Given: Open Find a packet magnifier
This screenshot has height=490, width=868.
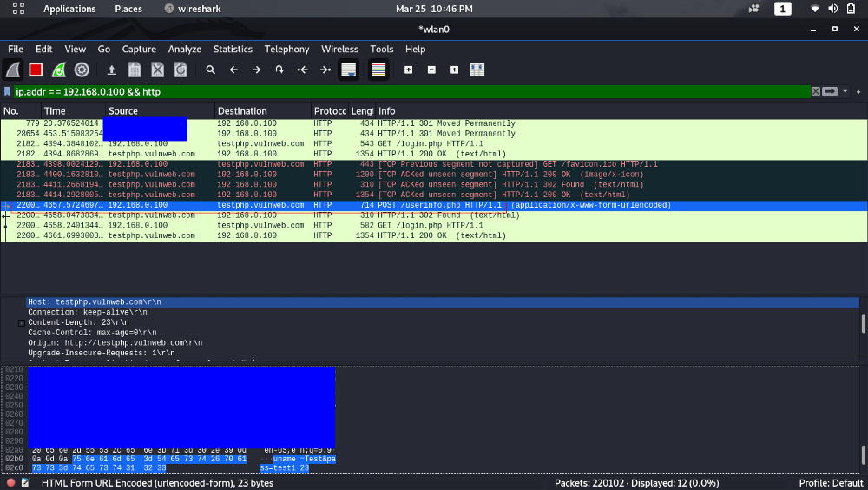Looking at the screenshot, I should click(210, 70).
